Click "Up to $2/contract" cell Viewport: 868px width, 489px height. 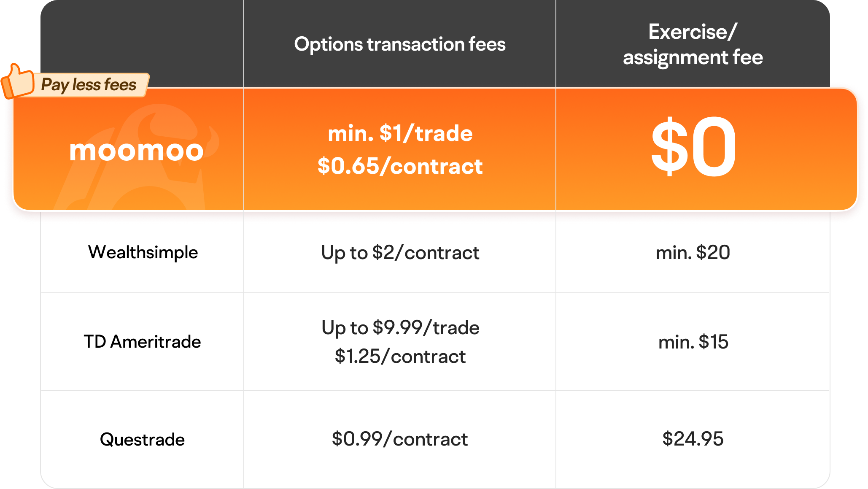tap(400, 253)
